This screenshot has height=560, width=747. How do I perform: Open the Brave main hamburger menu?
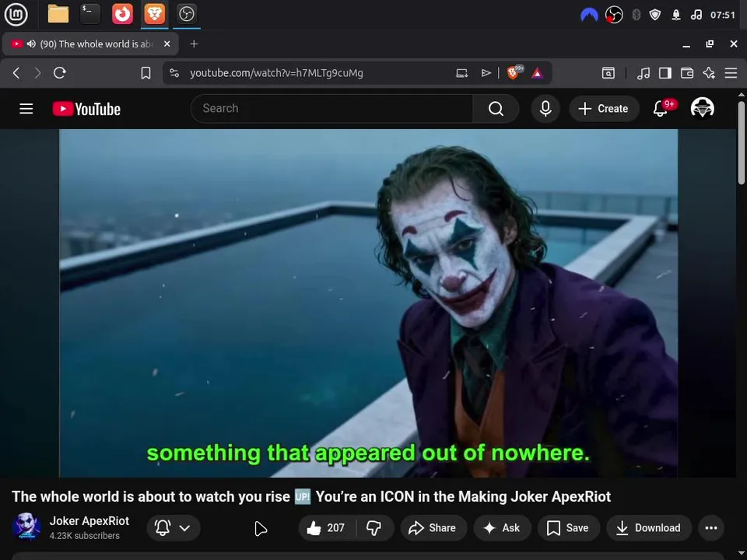point(731,73)
